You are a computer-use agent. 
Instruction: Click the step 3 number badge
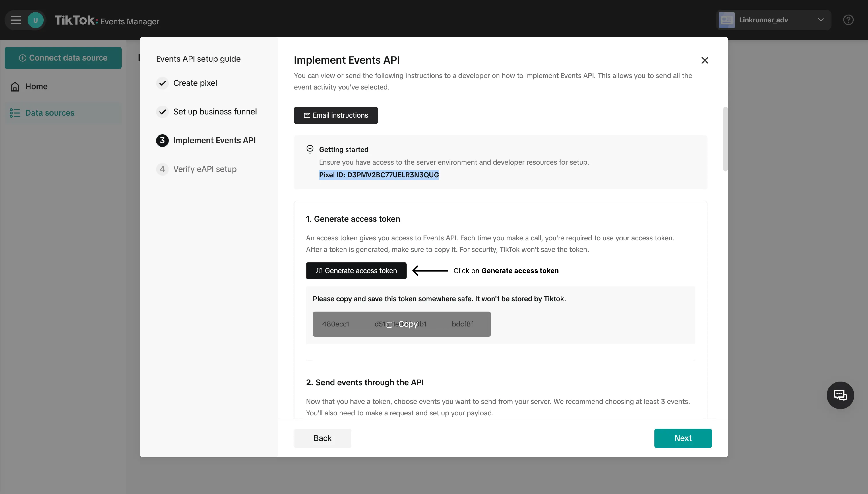(x=162, y=140)
